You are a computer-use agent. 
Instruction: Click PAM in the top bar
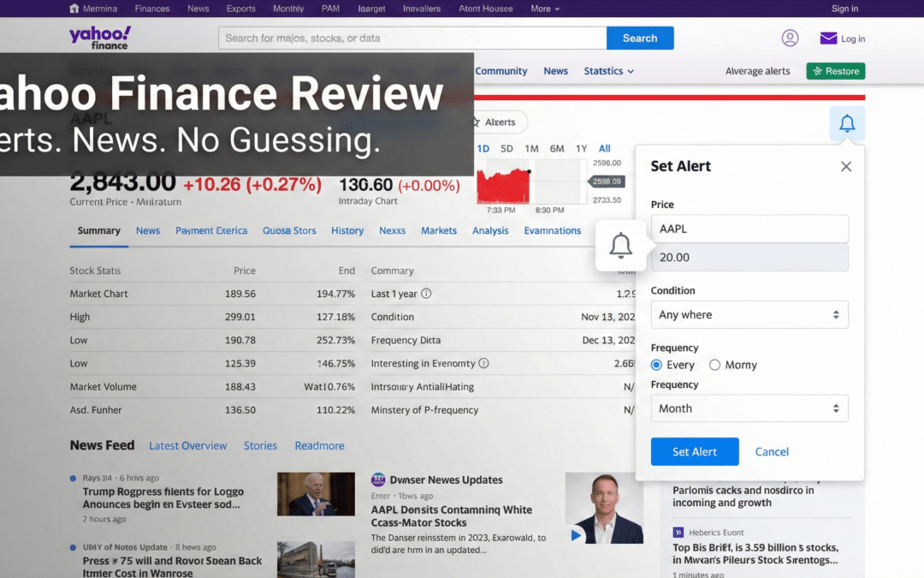pyautogui.click(x=330, y=9)
